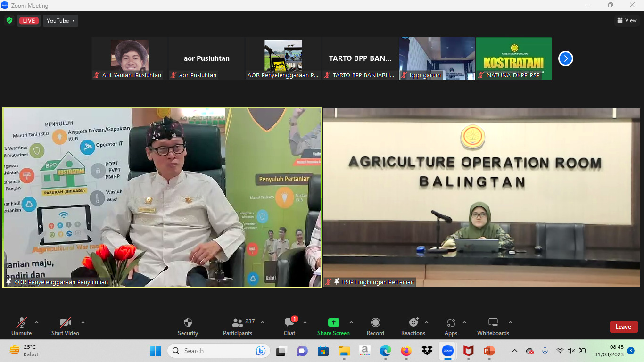Expand the Reactions options caret
644x362 pixels.
[x=427, y=322]
